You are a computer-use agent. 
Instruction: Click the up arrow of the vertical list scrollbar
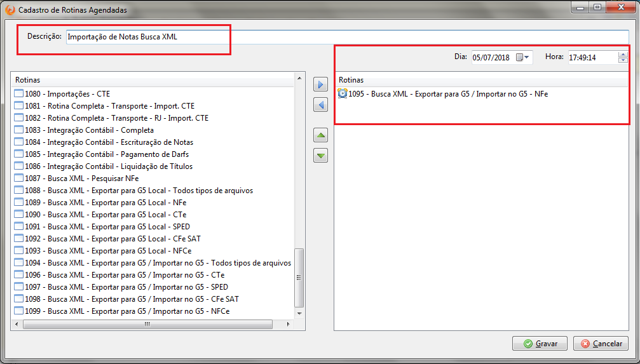299,78
